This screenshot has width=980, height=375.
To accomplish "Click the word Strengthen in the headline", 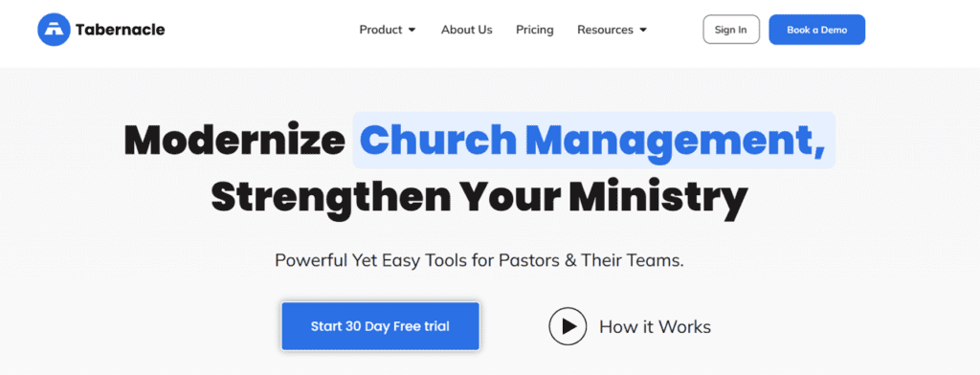I will 330,195.
